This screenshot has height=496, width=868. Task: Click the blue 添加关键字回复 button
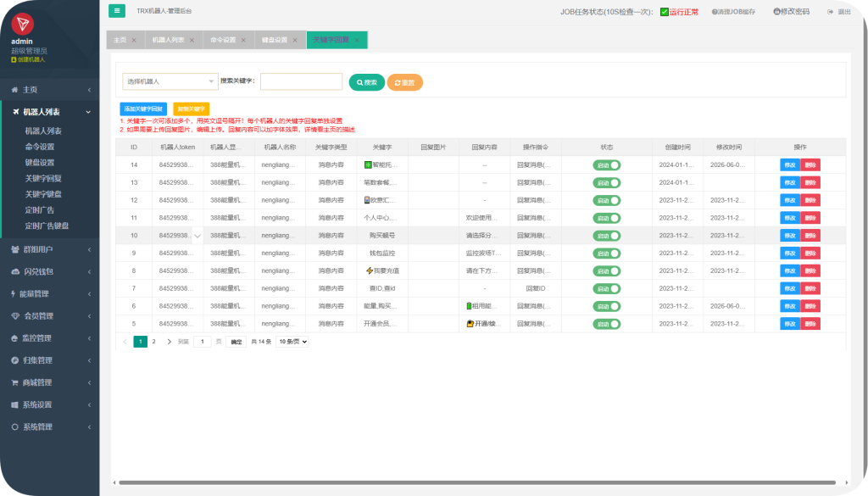tap(143, 109)
